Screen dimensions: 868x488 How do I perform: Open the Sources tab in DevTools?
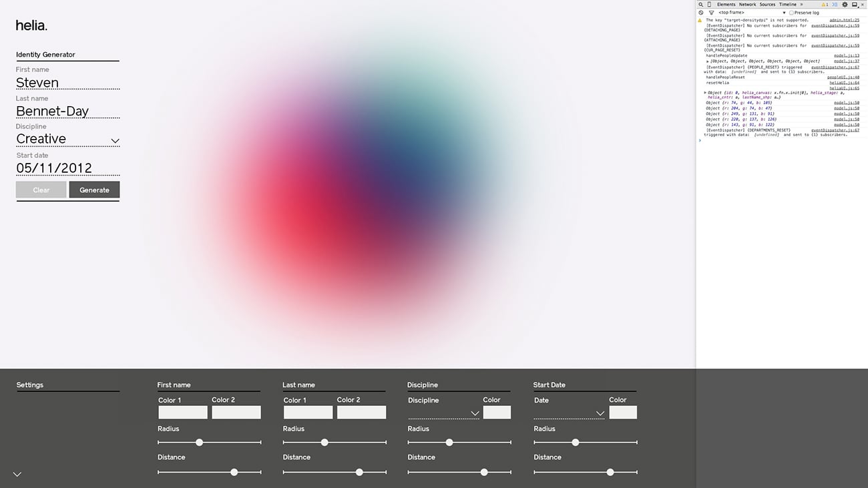tap(767, 5)
